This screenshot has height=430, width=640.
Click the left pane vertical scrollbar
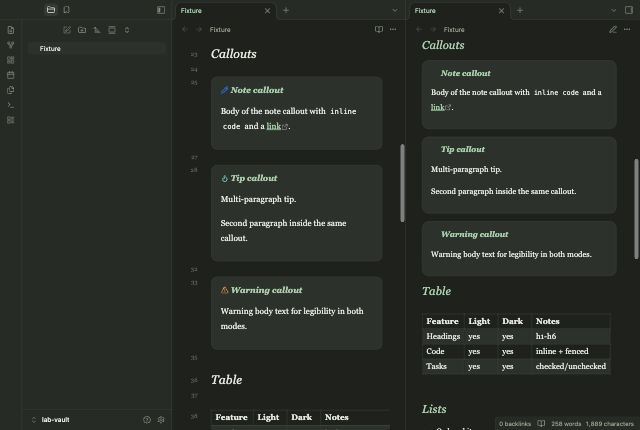coord(402,183)
